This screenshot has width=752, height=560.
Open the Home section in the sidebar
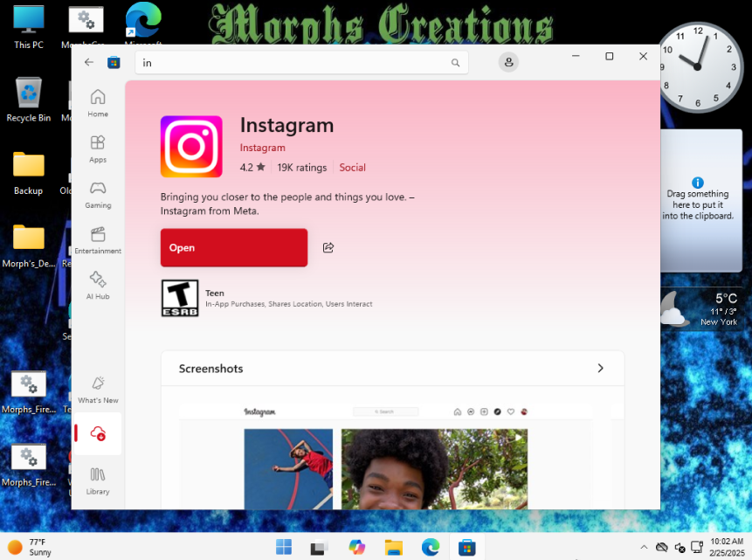pos(98,103)
